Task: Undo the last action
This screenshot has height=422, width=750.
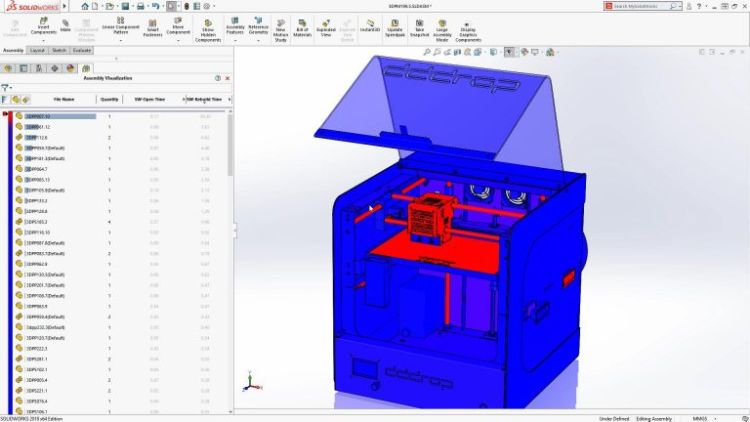Action: pyautogui.click(x=155, y=6)
